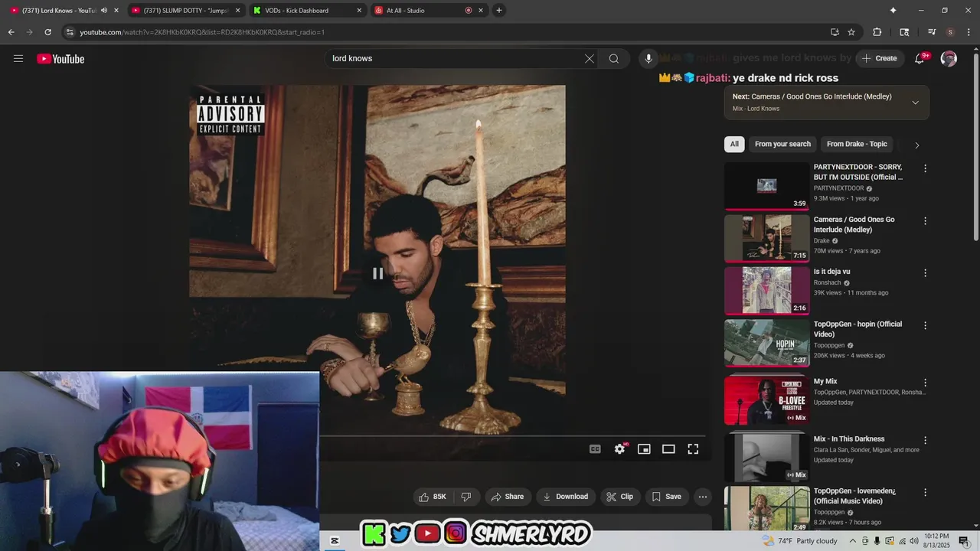This screenshot has height=551, width=980.
Task: Open options for Is it deja vu
Action: pos(925,273)
